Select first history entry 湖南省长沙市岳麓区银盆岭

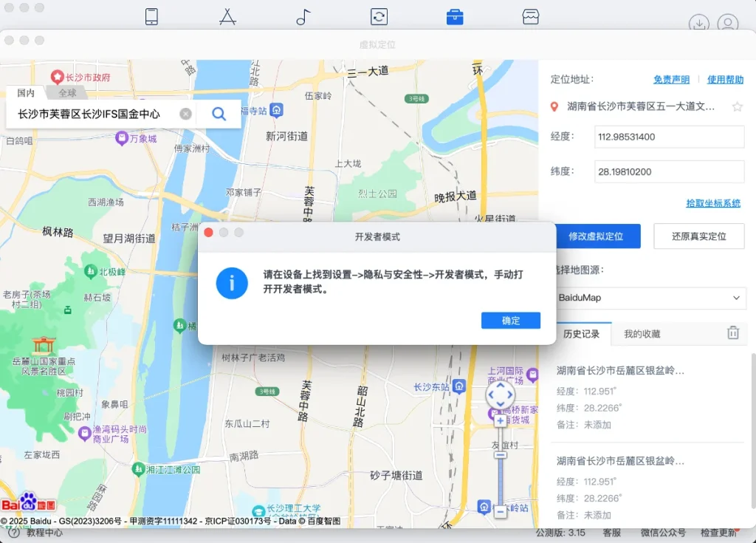[x=648, y=397]
